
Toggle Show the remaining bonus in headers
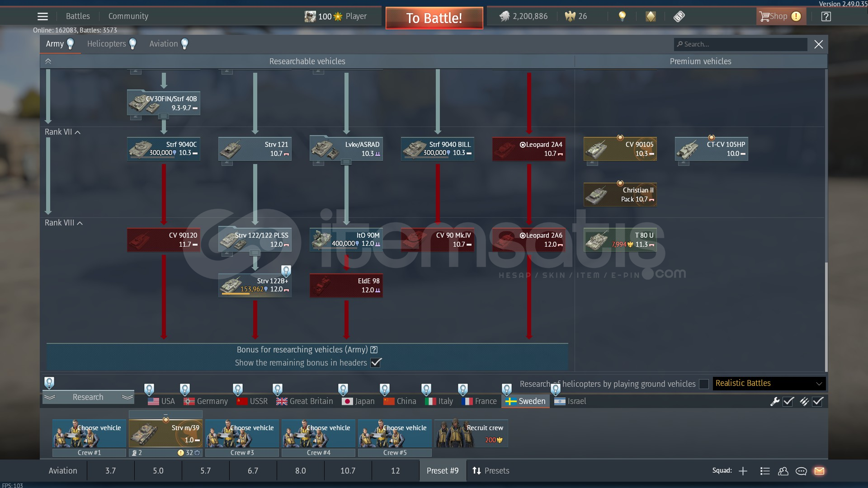(376, 362)
